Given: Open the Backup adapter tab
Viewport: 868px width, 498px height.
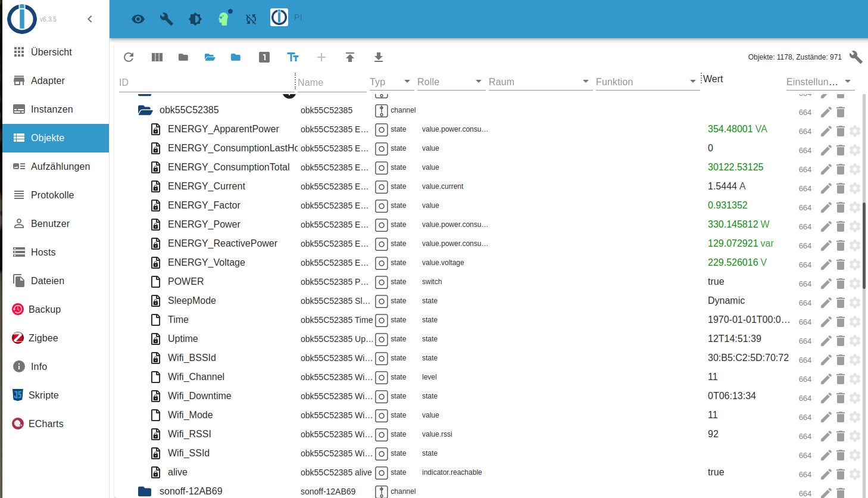Looking at the screenshot, I should [x=55, y=309].
